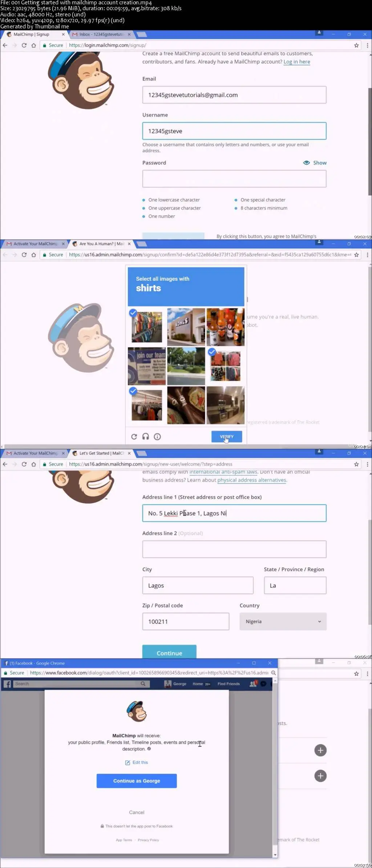
Task: Click the headphones audio challenge icon in captcha
Action: pos(146,436)
